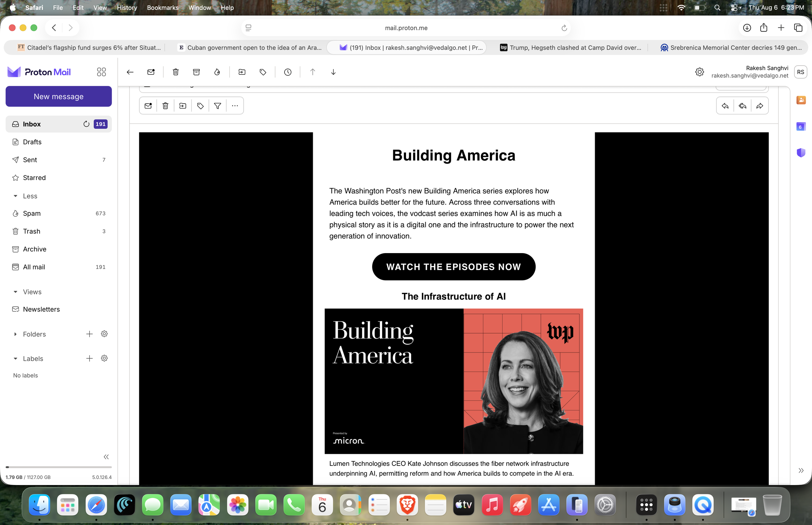Viewport: 812px width, 525px height.
Task: Go to the next conversation down arrow
Action: (333, 72)
